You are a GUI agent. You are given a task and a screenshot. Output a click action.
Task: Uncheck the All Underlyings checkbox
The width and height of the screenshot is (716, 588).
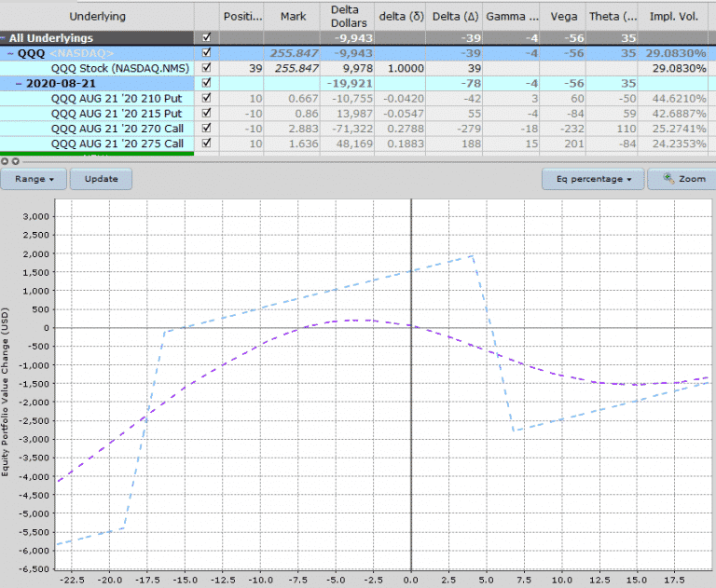(206, 37)
